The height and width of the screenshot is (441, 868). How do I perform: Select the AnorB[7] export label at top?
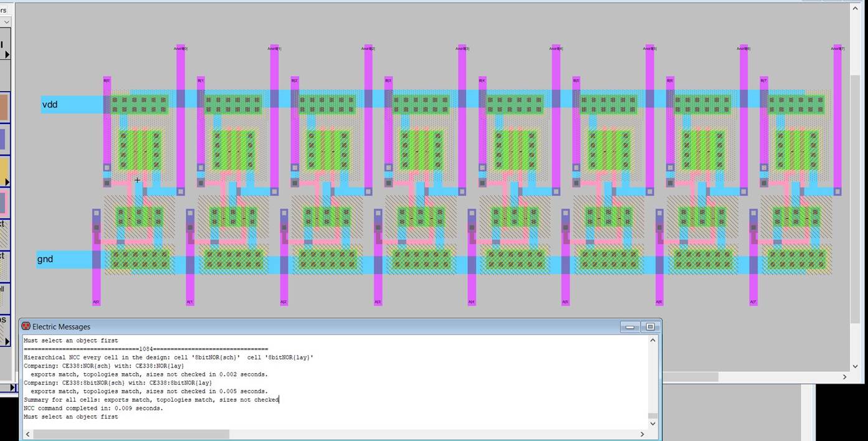(x=837, y=48)
